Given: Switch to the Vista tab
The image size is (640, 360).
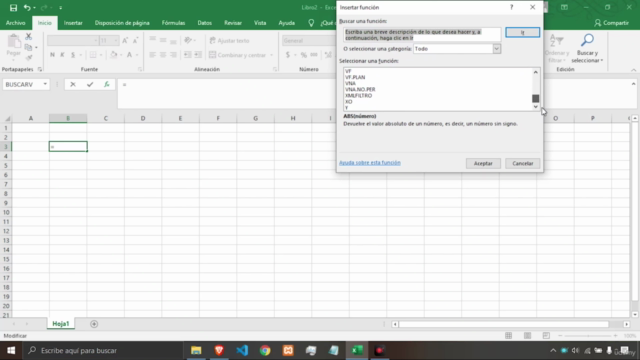Looking at the screenshot, I should (x=260, y=23).
